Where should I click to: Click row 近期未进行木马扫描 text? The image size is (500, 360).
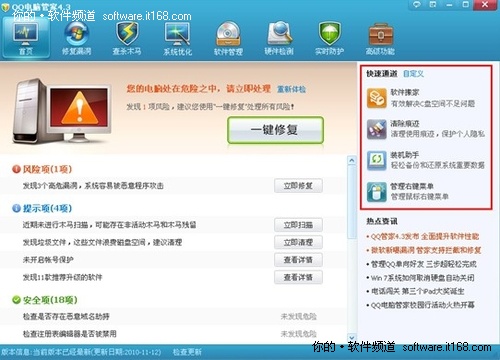[x=109, y=225]
